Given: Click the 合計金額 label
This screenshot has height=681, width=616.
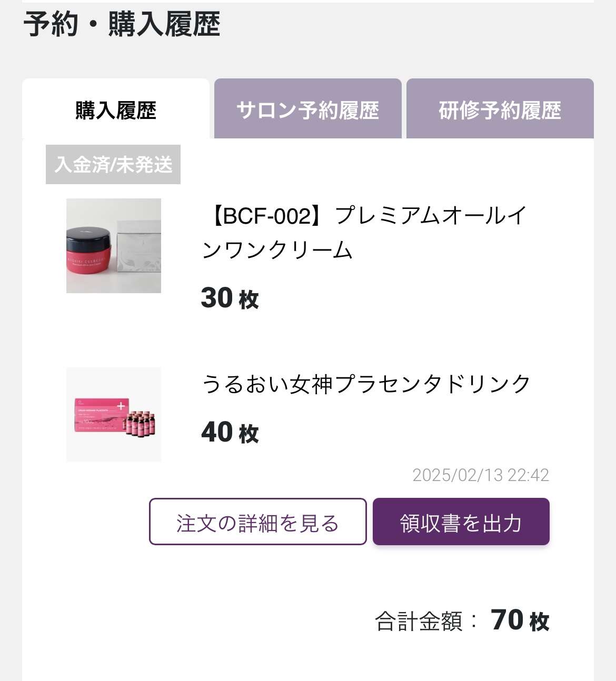Looking at the screenshot, I should click(419, 621).
